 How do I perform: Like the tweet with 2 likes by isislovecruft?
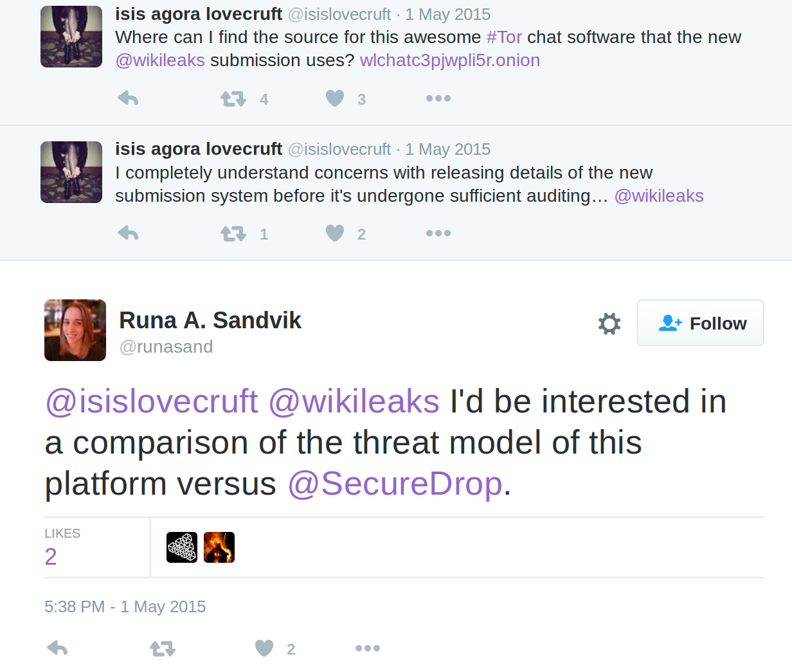335,233
